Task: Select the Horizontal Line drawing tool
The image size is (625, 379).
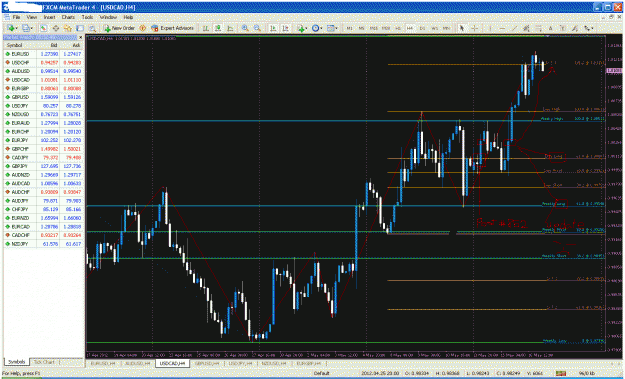Action: pos(502,28)
